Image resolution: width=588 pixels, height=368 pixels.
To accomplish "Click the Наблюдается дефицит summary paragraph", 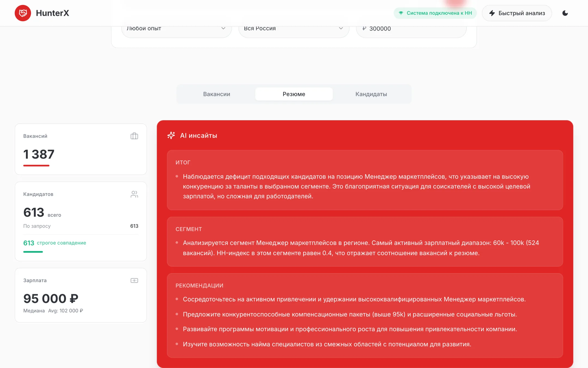I will pyautogui.click(x=357, y=186).
